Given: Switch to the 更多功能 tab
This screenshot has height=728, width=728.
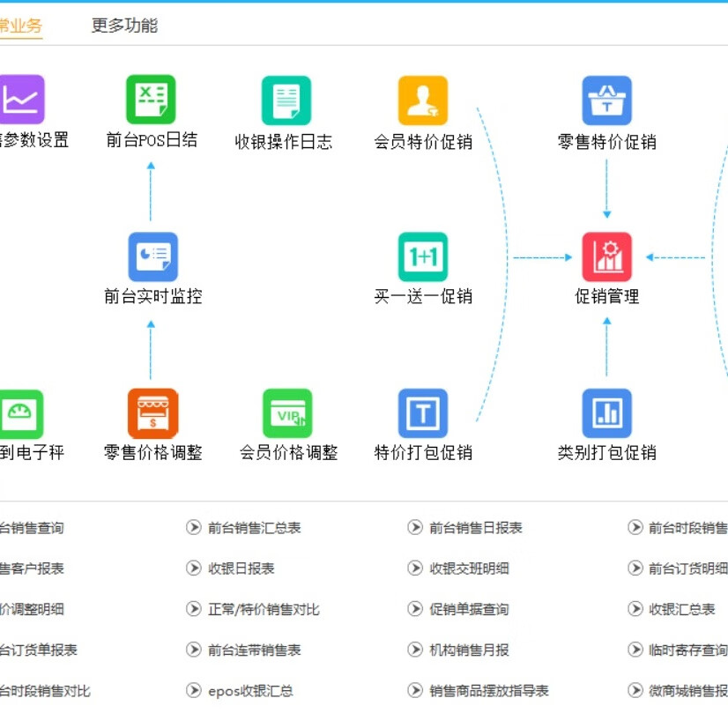Looking at the screenshot, I should click(x=124, y=25).
